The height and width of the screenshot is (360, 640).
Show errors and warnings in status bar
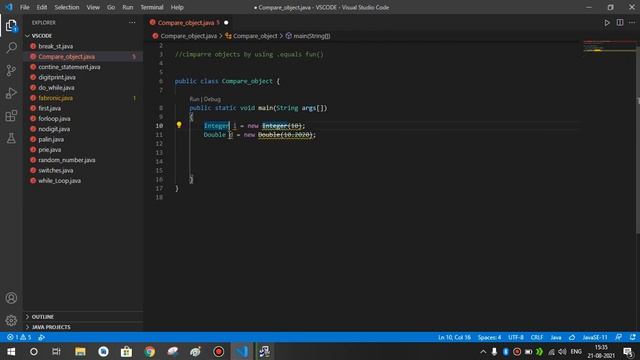tap(19, 337)
